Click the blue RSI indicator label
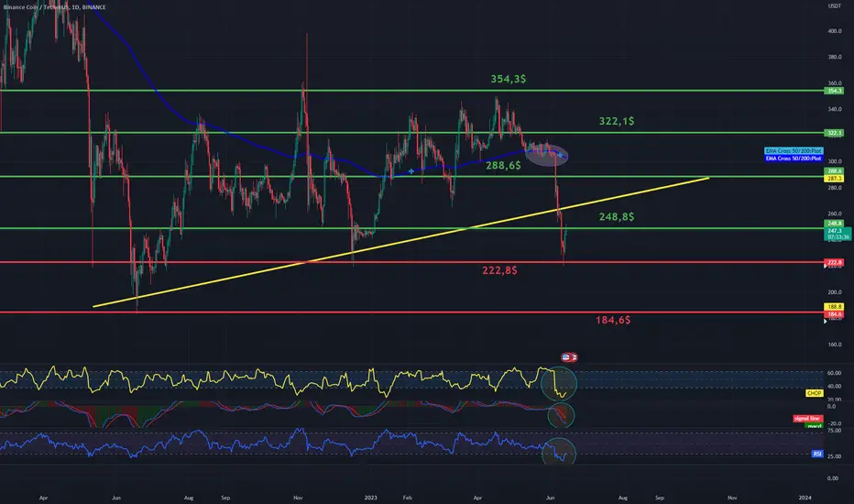 pos(817,454)
